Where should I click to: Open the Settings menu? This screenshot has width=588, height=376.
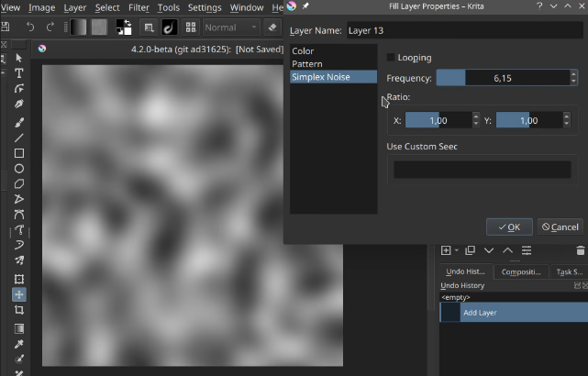pos(205,7)
